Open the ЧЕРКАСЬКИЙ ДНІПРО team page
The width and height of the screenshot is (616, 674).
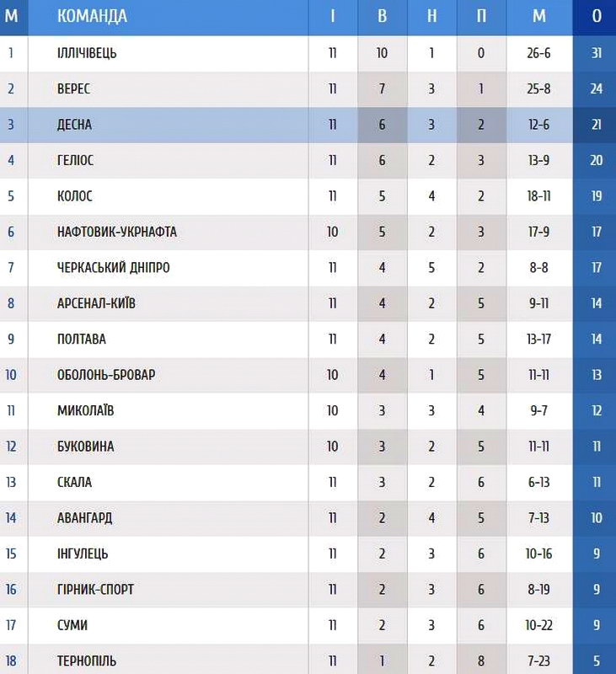click(x=114, y=268)
